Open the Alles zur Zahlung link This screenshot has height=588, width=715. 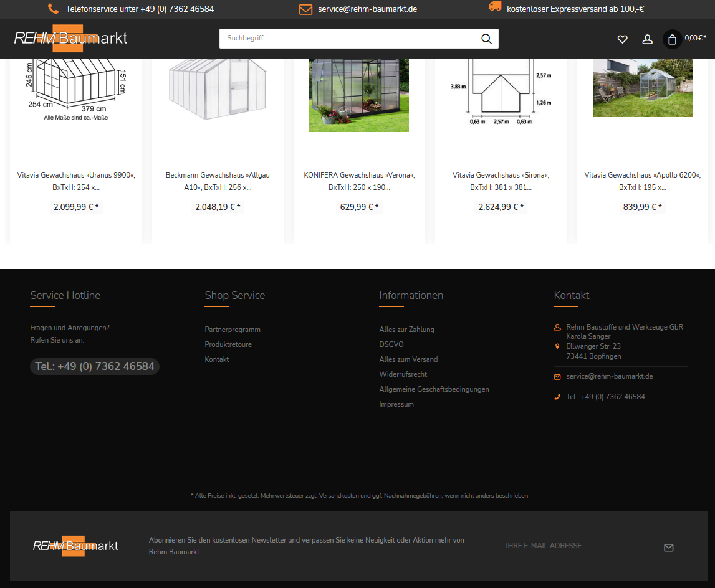(407, 330)
